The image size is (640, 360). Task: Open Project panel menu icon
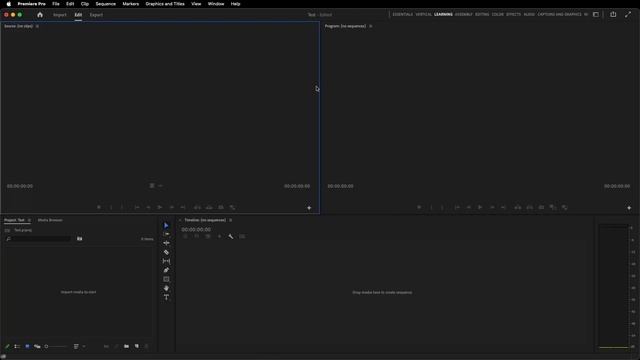point(29,220)
